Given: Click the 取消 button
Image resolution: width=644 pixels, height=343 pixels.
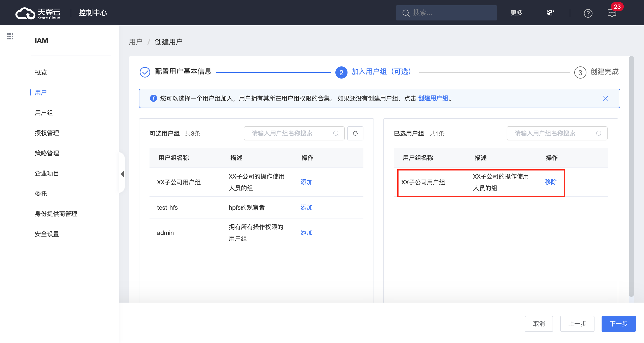Looking at the screenshot, I should point(539,324).
